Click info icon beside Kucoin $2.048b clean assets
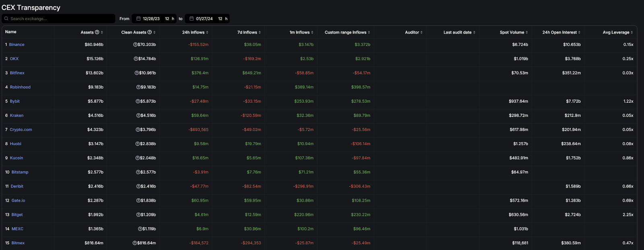The height and width of the screenshot is (250, 644). pos(138,158)
